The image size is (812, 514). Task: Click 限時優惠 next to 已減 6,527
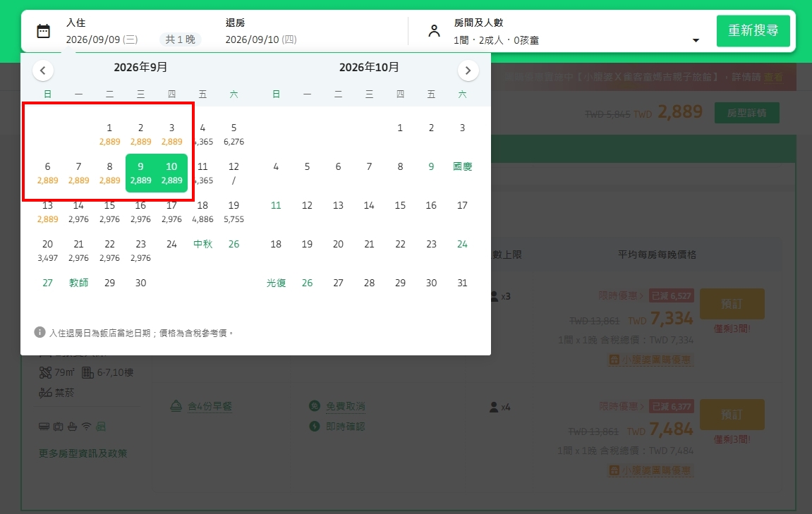tap(621, 295)
